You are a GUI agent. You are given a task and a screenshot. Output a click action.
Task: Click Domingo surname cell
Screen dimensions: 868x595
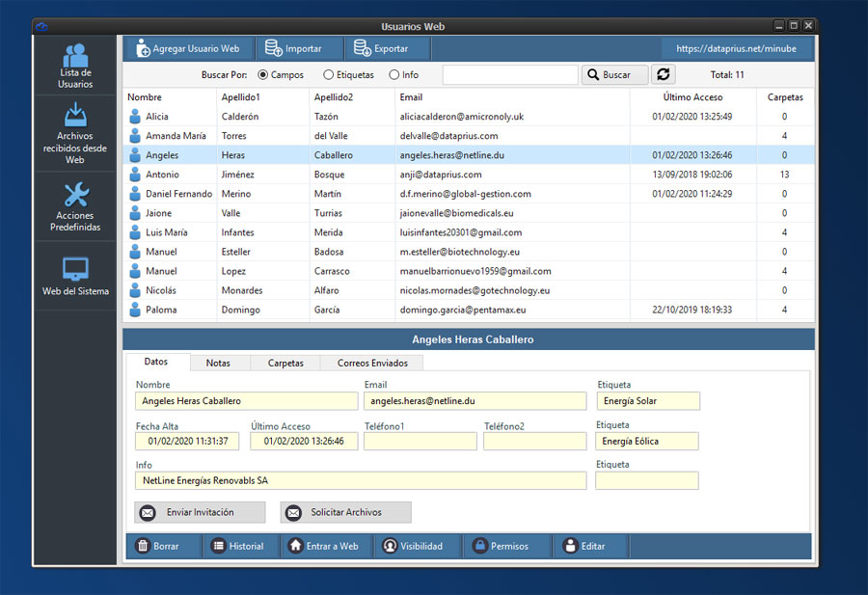pyautogui.click(x=240, y=310)
